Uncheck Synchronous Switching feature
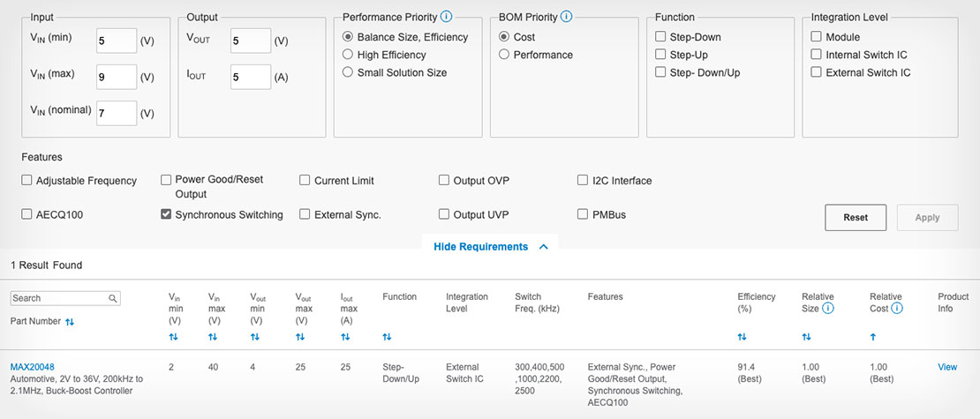Screen dimensions: 980x419 [x=166, y=214]
